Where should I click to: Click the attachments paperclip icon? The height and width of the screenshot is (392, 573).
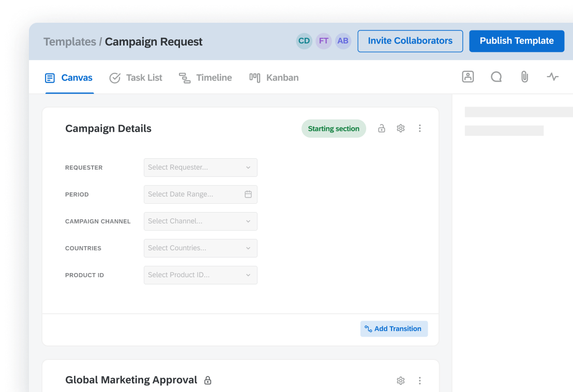(524, 77)
